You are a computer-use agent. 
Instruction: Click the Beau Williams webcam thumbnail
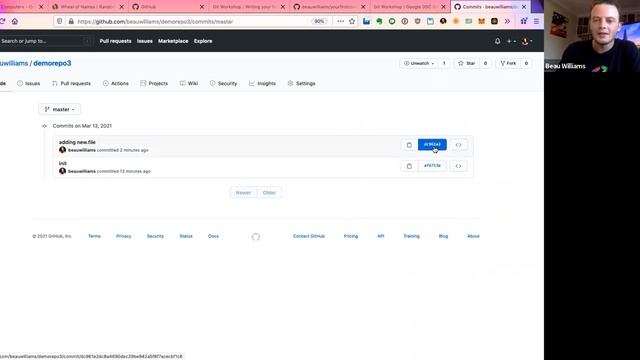592,36
